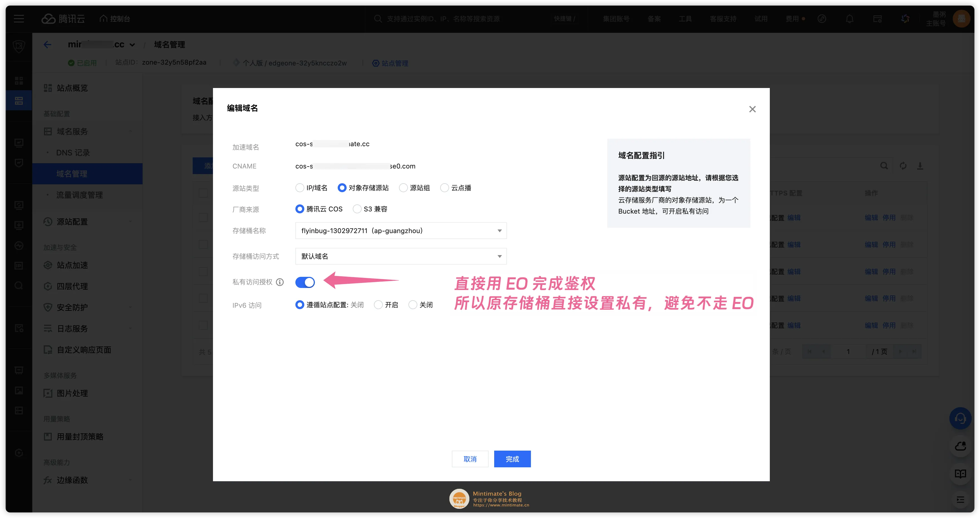980x518 pixels.
Task: Choose the 云点播 origin type
Action: tap(444, 188)
